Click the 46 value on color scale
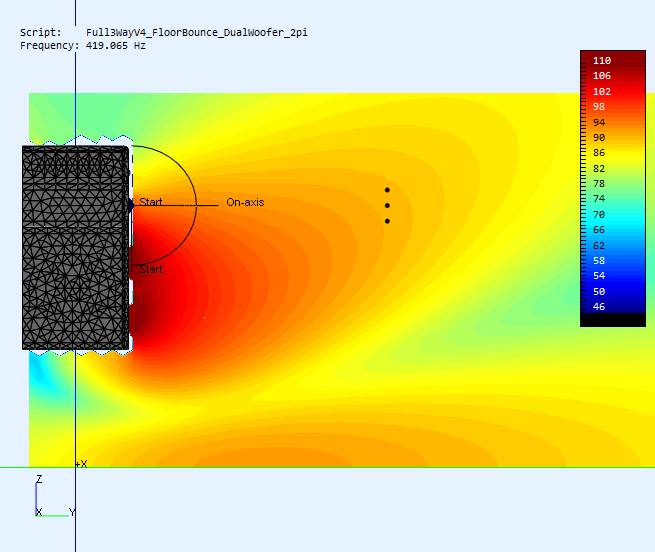Screen dimensions: 655x552 (x=599, y=307)
